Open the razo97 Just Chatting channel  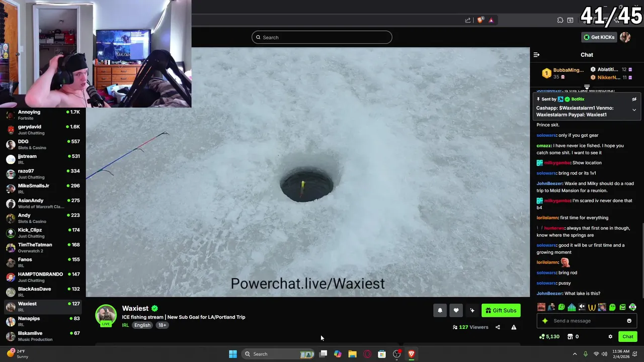point(43,174)
